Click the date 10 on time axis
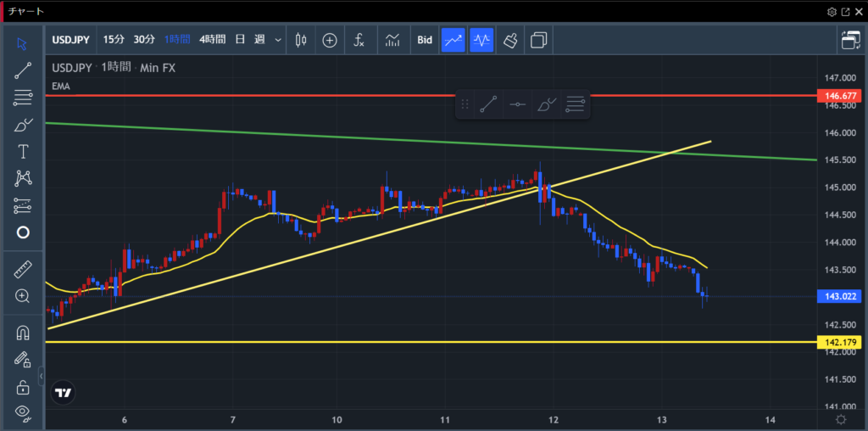The height and width of the screenshot is (431, 868). click(337, 418)
